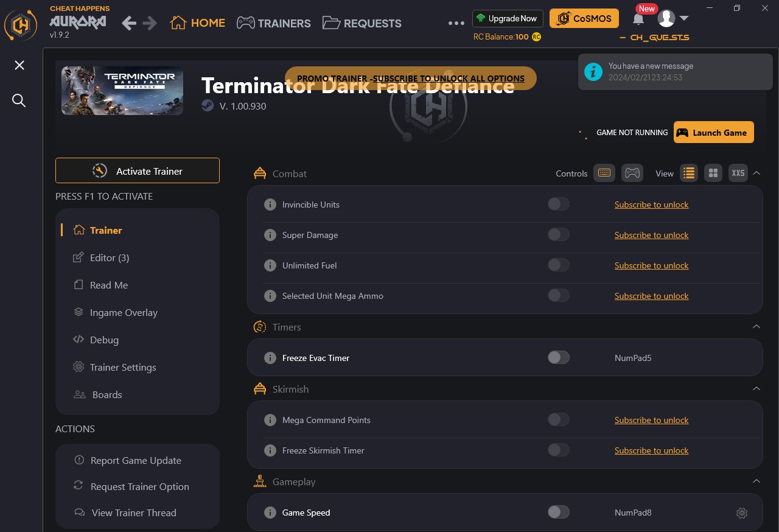779x532 pixels.
Task: Close the side panel with X icon
Action: [x=19, y=65]
